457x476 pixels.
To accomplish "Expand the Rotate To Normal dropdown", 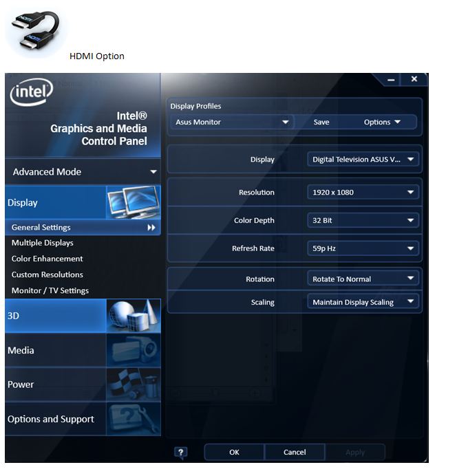I will pos(362,279).
